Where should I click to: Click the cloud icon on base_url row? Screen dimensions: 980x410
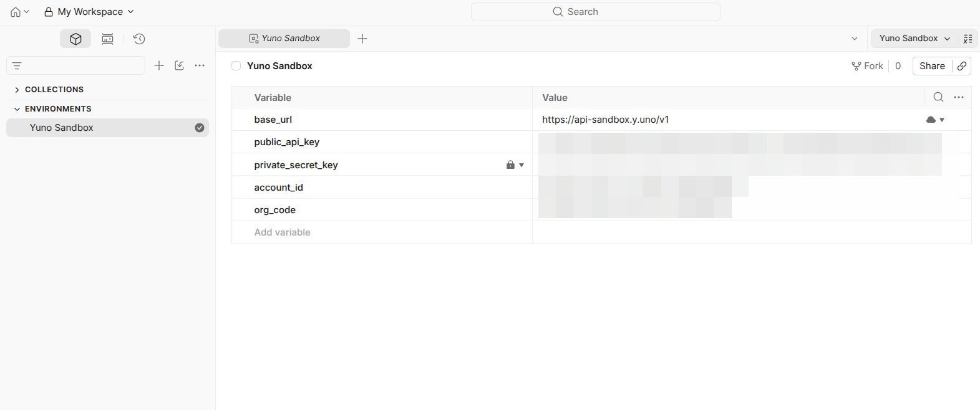click(x=931, y=120)
